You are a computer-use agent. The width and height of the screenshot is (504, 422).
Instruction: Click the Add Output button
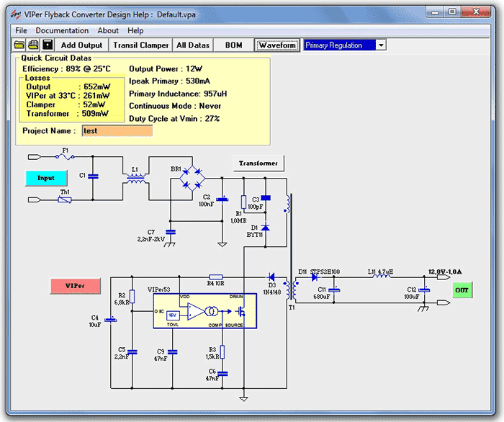pyautogui.click(x=81, y=45)
